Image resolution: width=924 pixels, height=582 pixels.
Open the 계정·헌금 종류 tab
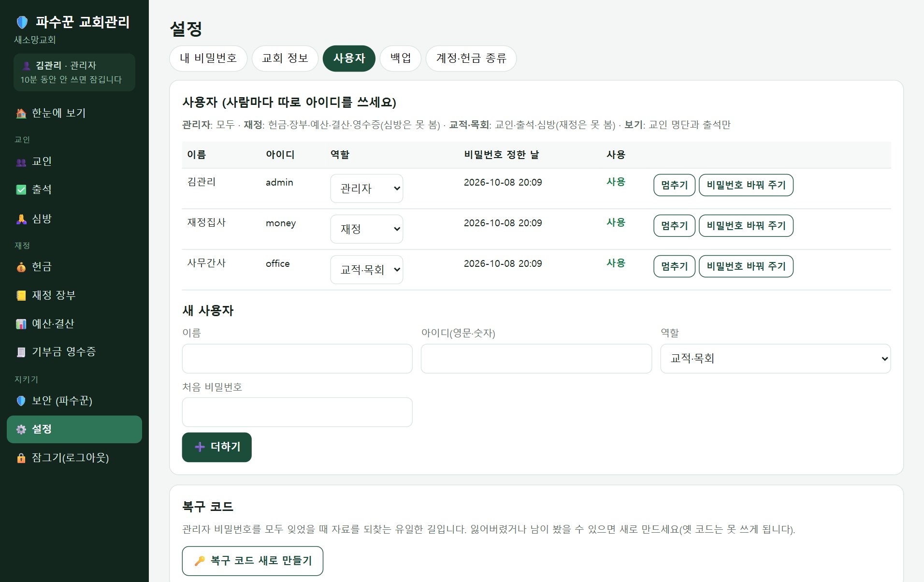471,58
